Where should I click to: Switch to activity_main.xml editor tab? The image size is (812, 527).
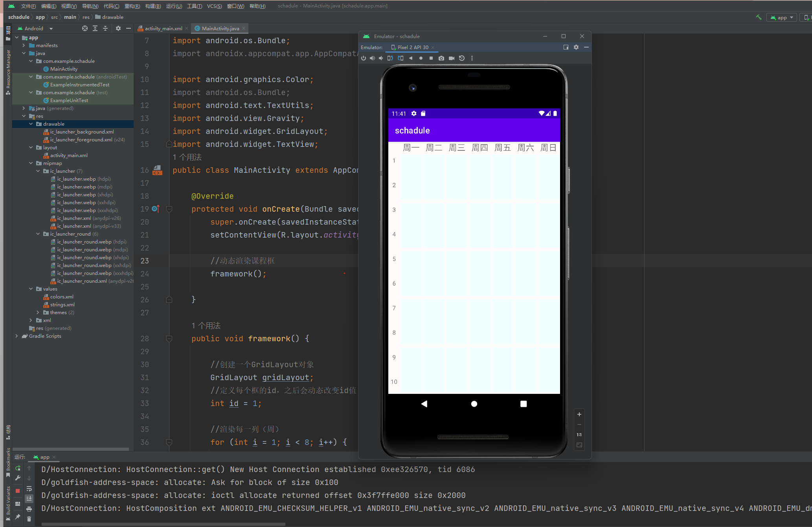coord(163,29)
